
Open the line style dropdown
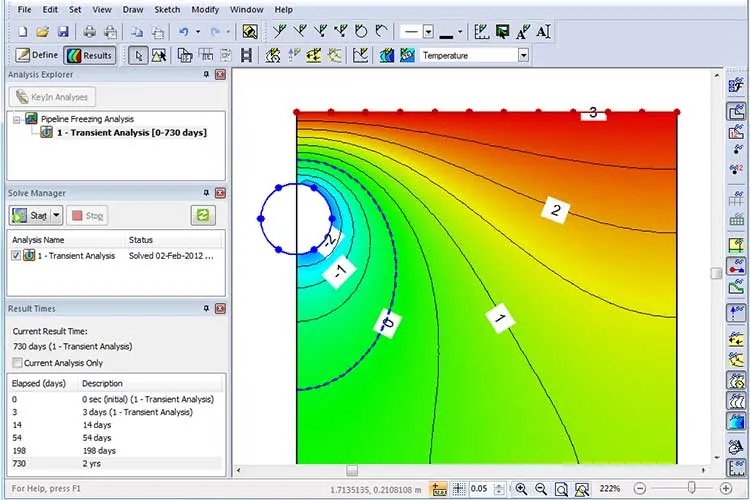coord(429,32)
